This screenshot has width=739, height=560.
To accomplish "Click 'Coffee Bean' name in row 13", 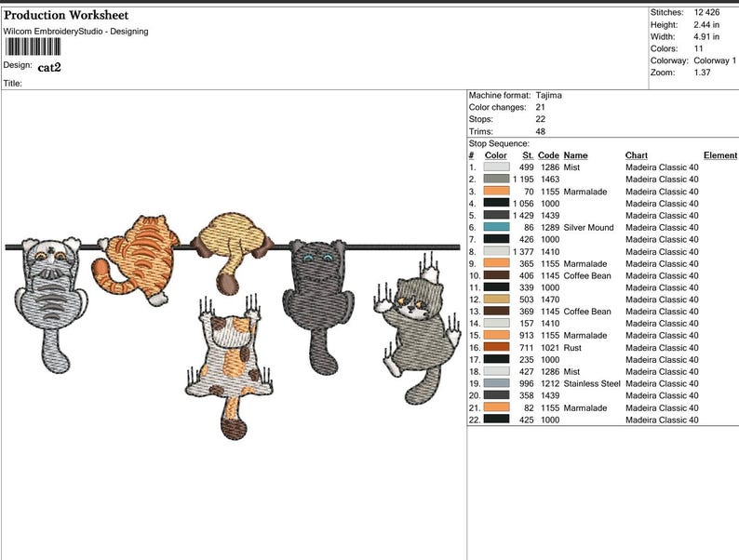I will click(587, 312).
